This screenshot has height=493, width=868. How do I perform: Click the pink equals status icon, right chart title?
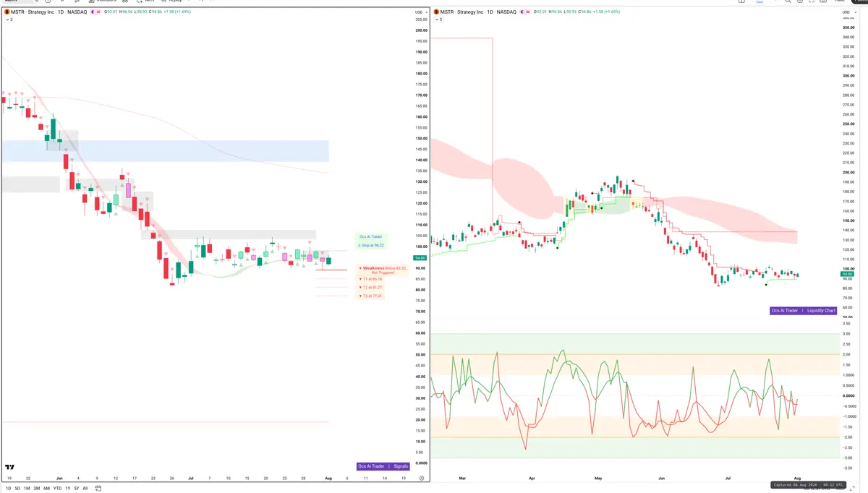(x=529, y=12)
